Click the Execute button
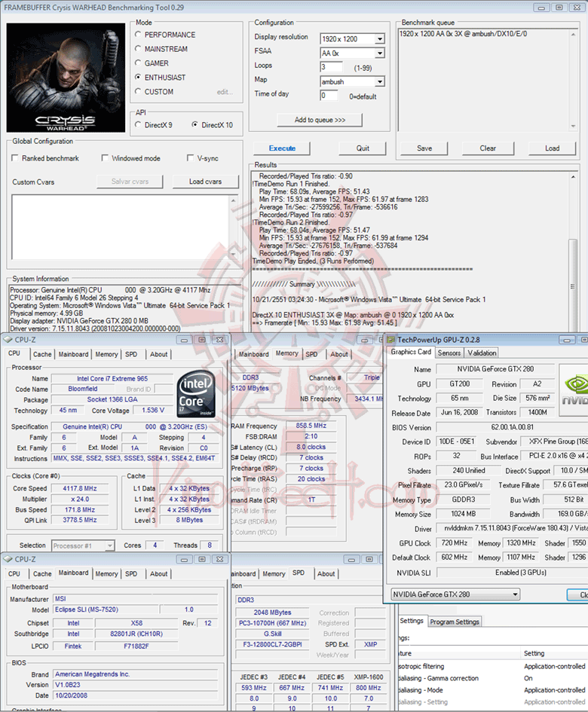This screenshot has height=712, width=588. tap(282, 148)
